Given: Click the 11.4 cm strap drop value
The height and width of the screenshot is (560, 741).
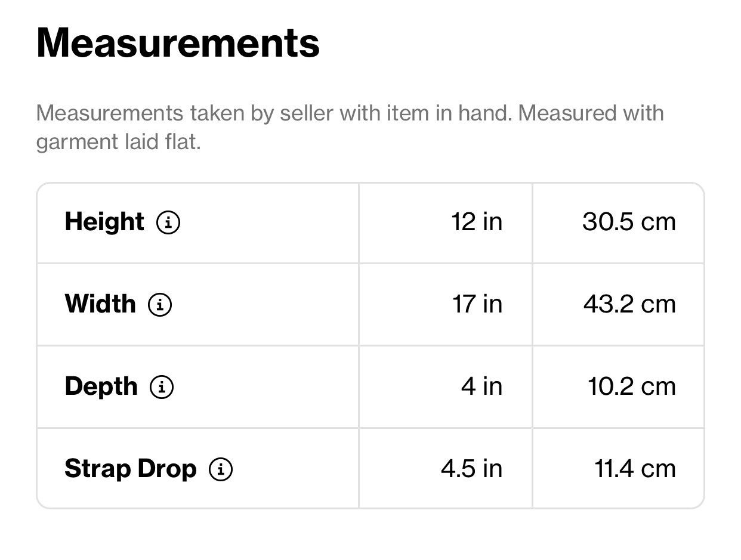Looking at the screenshot, I should pyautogui.click(x=635, y=469).
